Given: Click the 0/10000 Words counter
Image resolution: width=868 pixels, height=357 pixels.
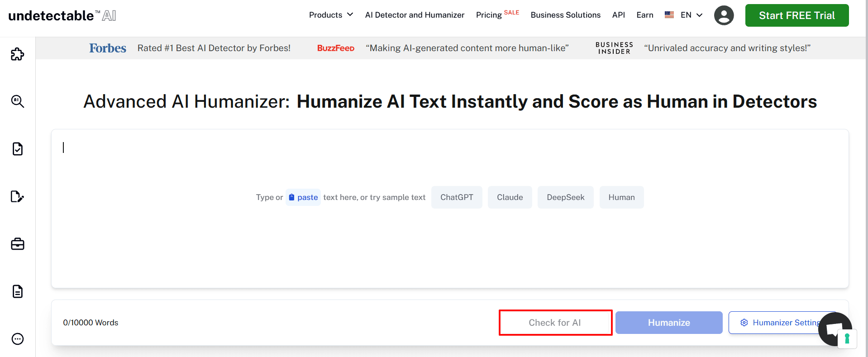Looking at the screenshot, I should [x=91, y=323].
